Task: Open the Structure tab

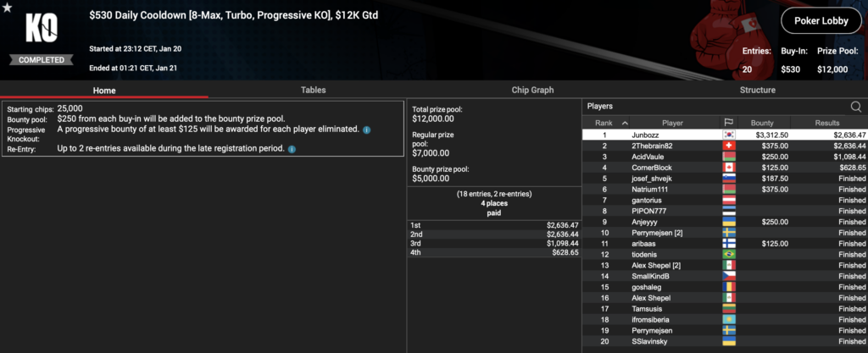Action: 757,90
